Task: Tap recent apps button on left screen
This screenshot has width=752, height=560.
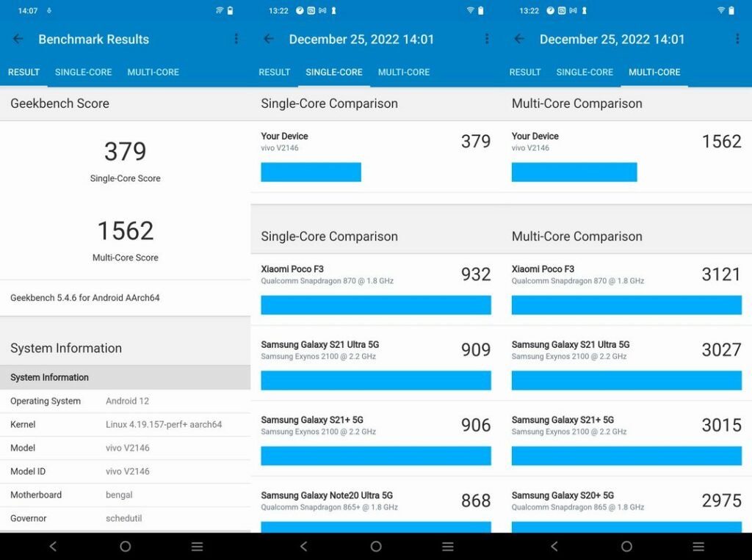Action: (197, 546)
